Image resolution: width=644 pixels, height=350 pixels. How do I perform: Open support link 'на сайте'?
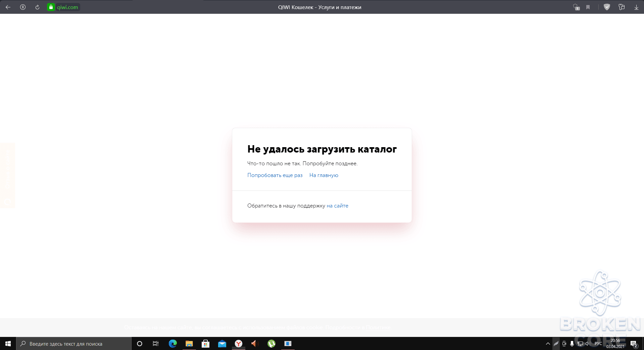pos(337,206)
